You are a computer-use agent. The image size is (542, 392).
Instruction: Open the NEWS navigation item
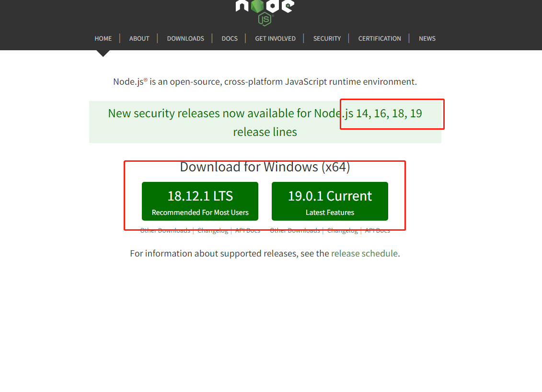pyautogui.click(x=427, y=39)
